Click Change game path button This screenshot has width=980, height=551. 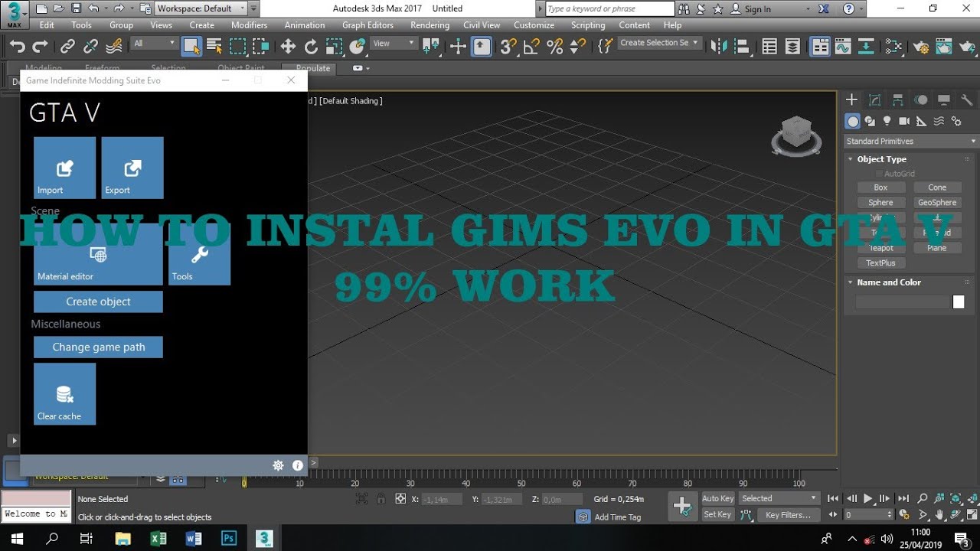(x=98, y=347)
